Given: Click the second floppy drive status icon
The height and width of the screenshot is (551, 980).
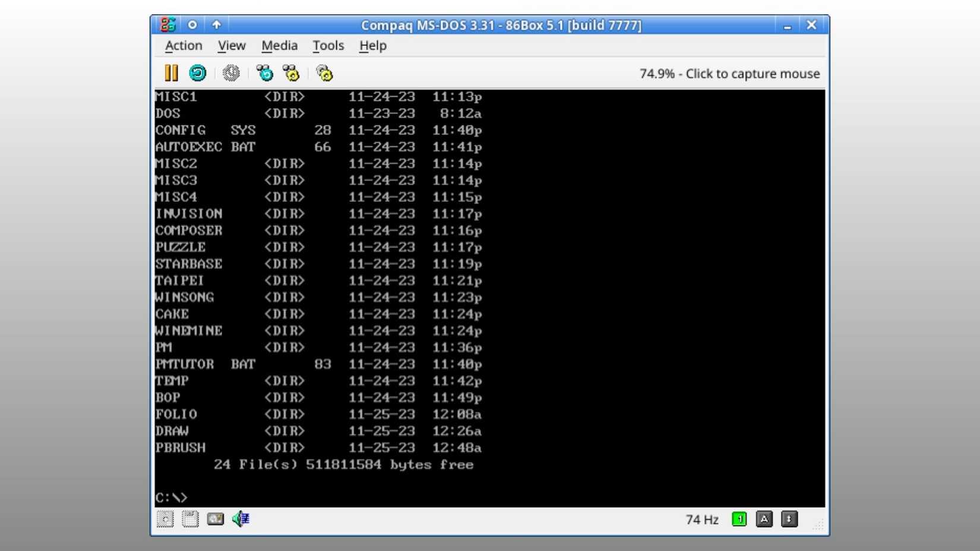Looking at the screenshot, I should 190,519.
